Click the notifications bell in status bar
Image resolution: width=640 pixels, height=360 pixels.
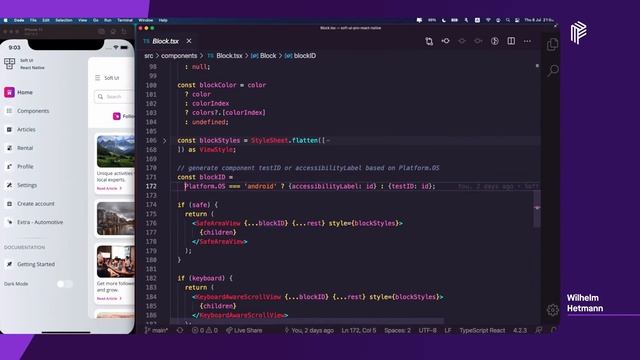553,330
